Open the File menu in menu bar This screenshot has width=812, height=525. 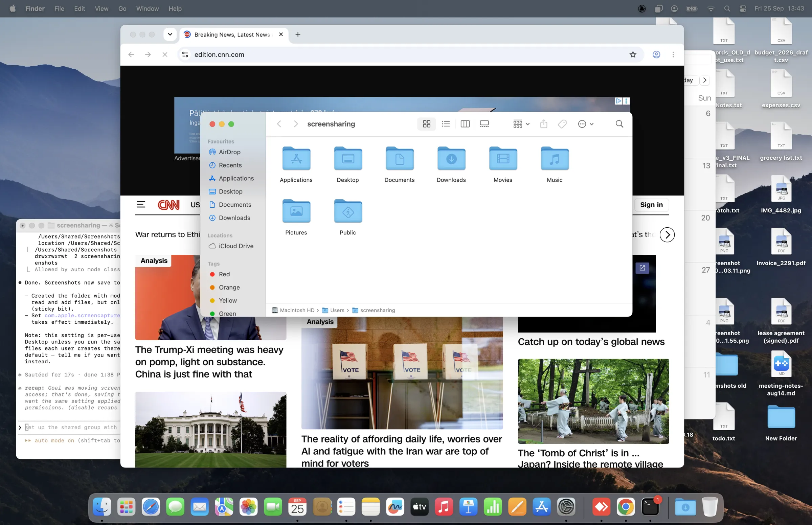coord(59,8)
